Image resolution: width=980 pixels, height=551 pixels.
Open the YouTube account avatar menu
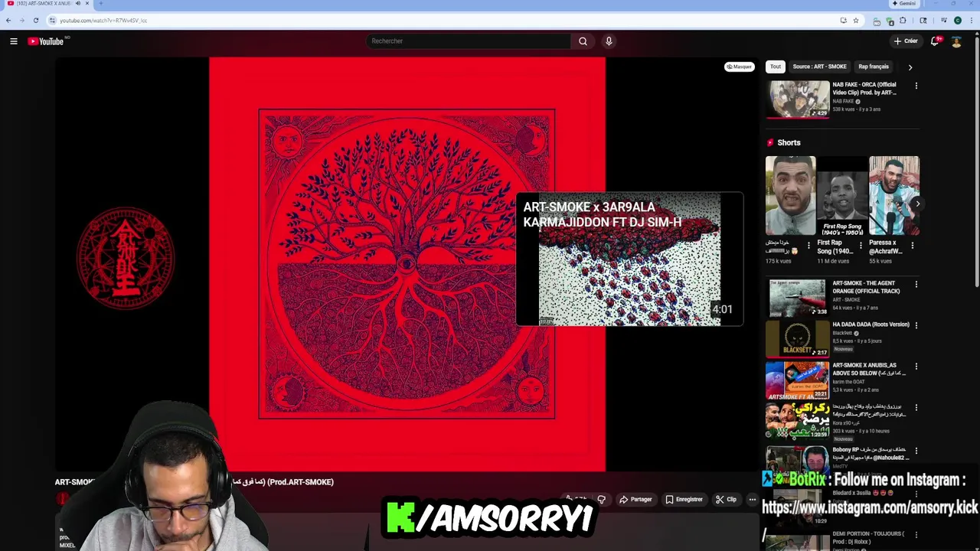click(x=956, y=41)
